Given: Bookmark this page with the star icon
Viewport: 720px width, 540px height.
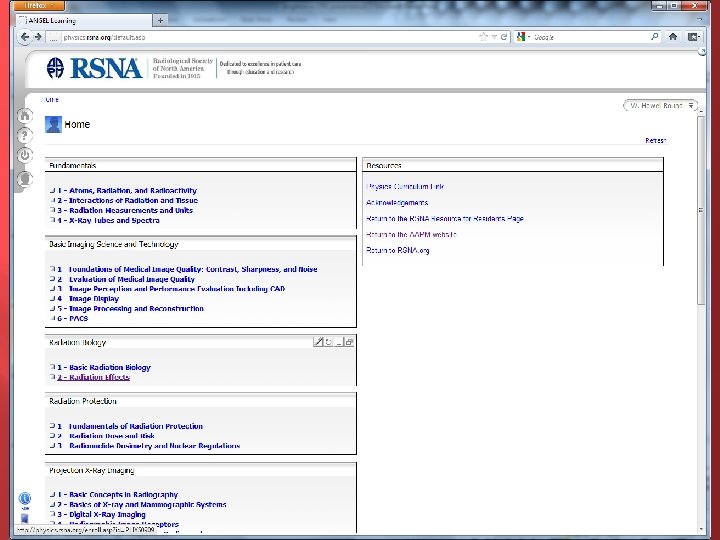Looking at the screenshot, I should tap(483, 37).
